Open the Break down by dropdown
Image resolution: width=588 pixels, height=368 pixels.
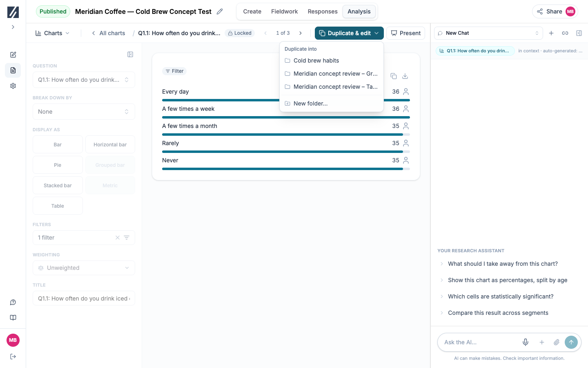pos(84,112)
